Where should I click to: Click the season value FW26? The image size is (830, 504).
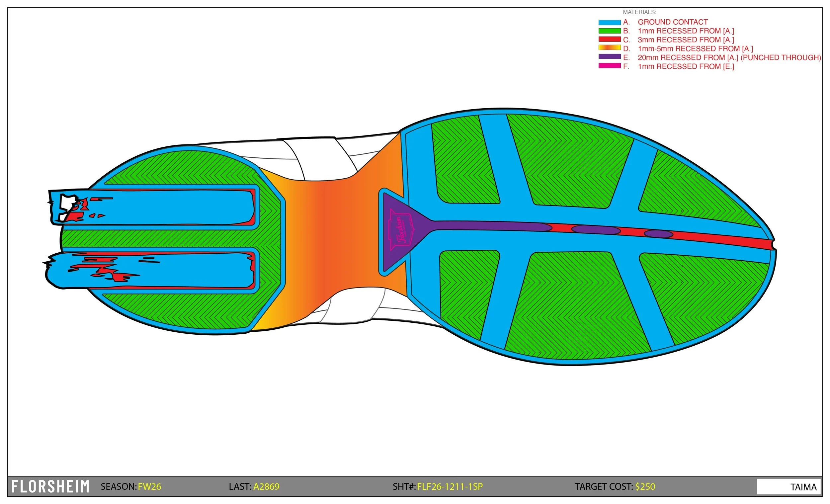149,487
